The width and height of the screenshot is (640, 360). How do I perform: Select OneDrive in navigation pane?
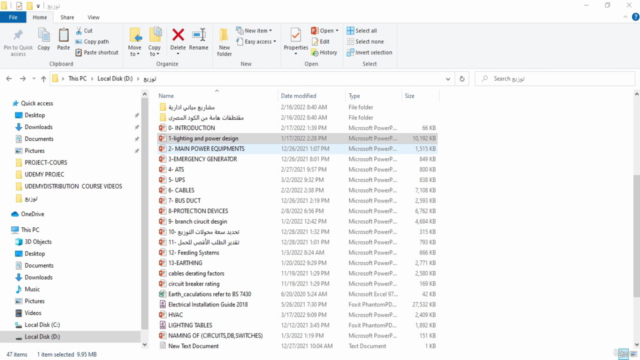click(x=32, y=214)
